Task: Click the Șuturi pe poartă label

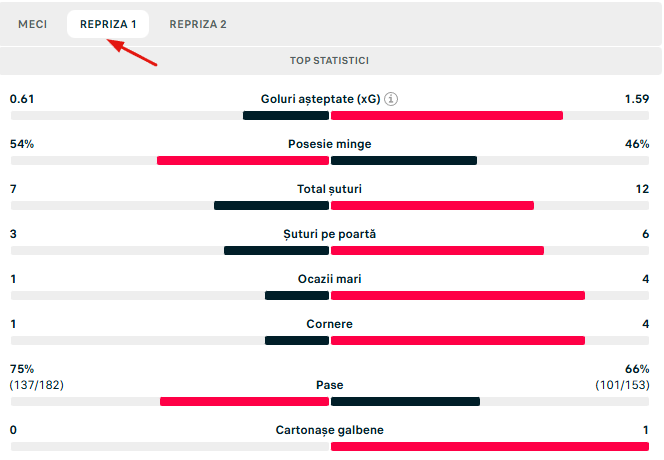Action: (x=329, y=234)
